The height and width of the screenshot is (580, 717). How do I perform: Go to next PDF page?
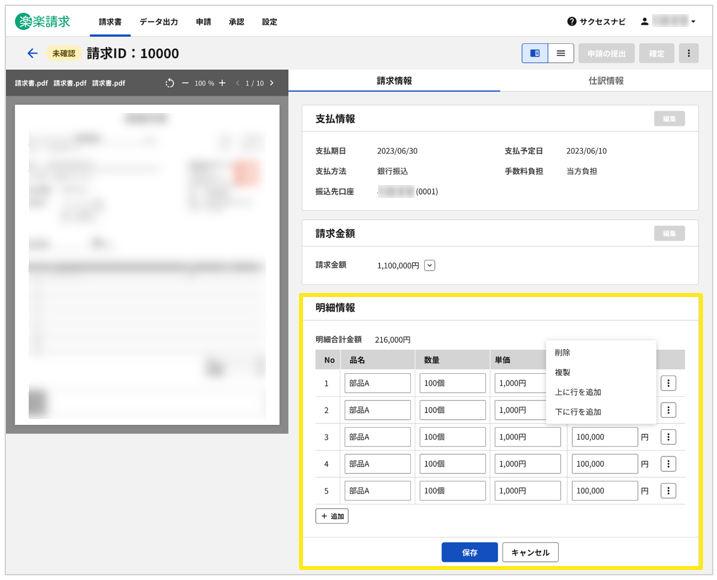271,83
